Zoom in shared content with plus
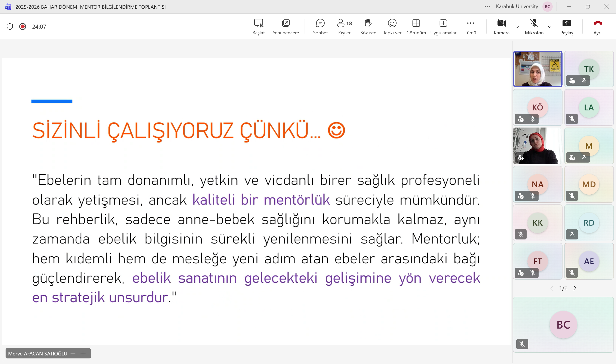 (x=83, y=354)
